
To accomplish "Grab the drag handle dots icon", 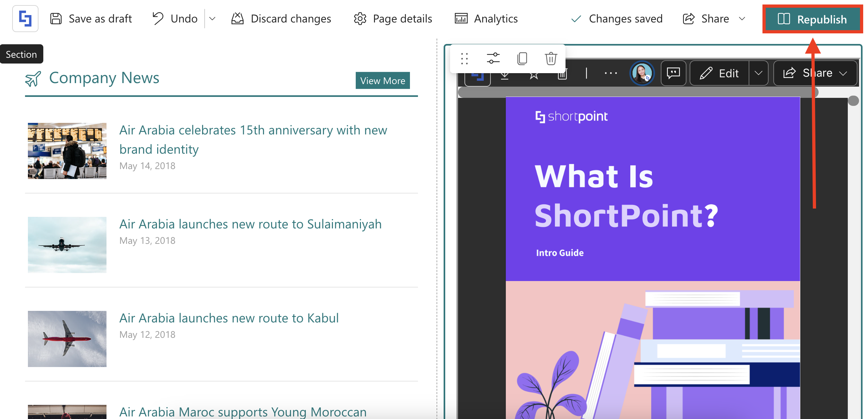I will tap(464, 59).
